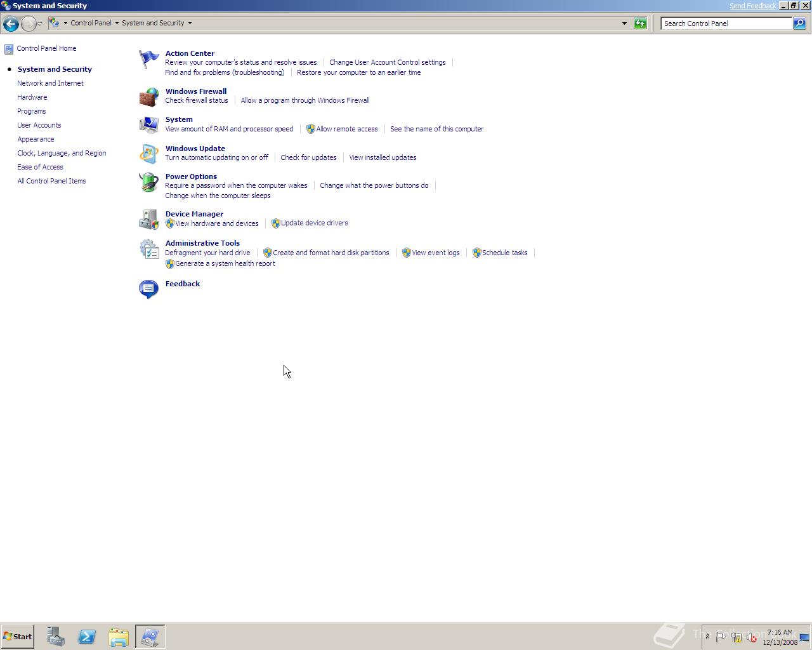Open Clock, Language, and Region
This screenshot has height=650, width=812.
click(x=62, y=153)
